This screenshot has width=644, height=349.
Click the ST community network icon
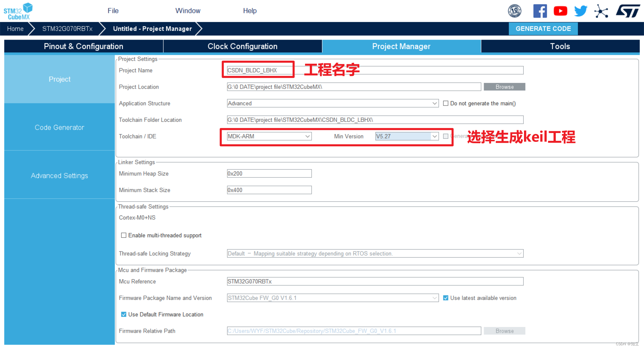601,11
